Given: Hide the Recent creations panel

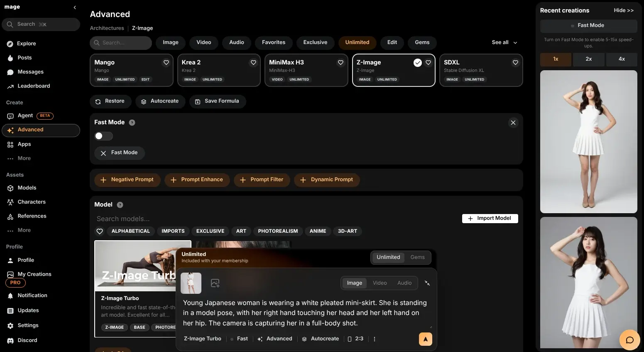Looking at the screenshot, I should 624,10.
